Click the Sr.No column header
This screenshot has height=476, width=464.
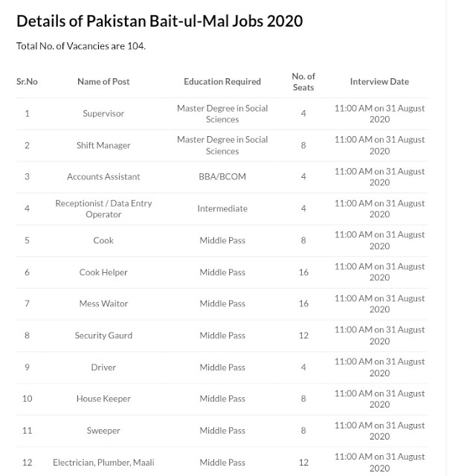(x=27, y=82)
